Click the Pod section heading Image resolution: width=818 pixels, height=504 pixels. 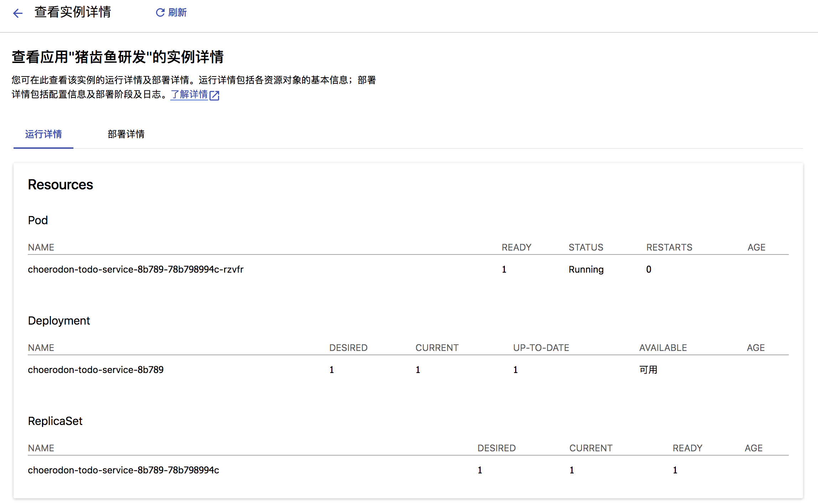coord(38,220)
